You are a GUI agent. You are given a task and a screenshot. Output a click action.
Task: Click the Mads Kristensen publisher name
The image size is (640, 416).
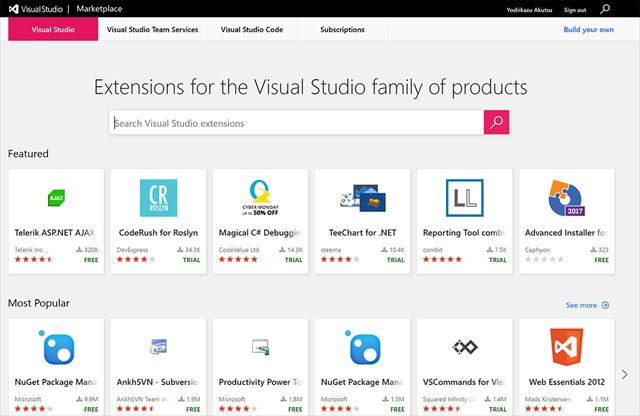click(548, 399)
